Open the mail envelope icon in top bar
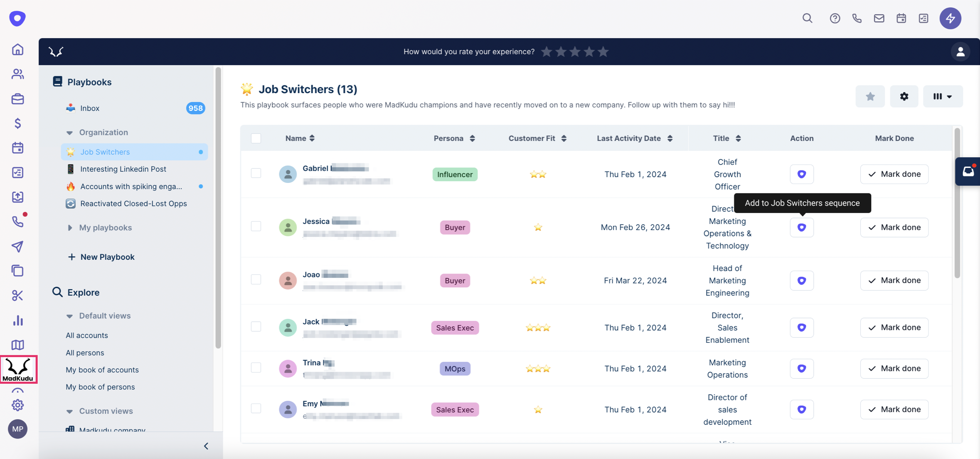980x459 pixels. coord(879,18)
